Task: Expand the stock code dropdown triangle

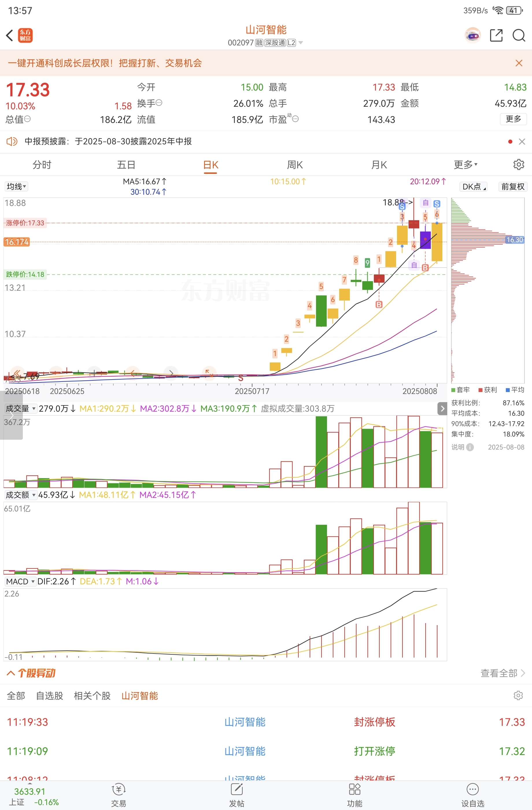Action: pos(301,43)
